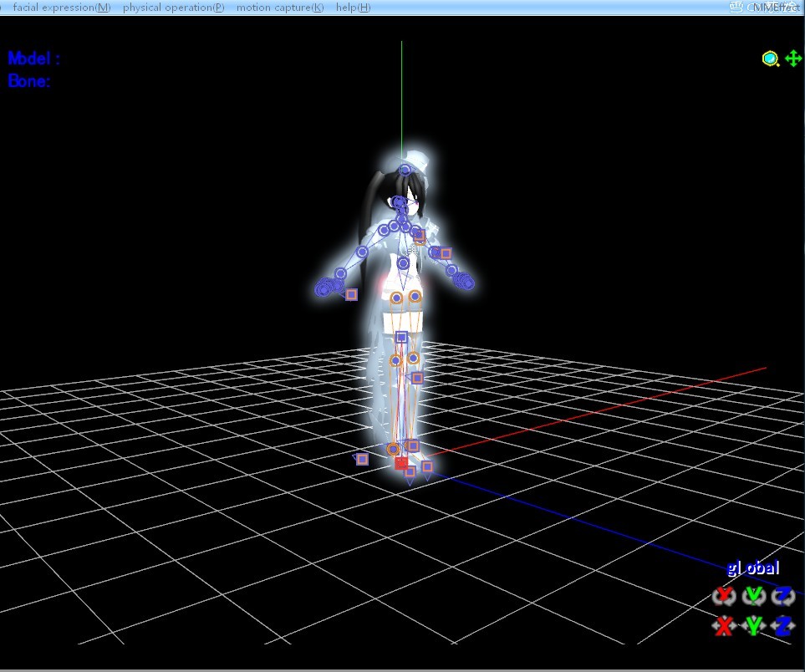Click the green Y-axis rotate icon
The height and width of the screenshot is (672, 805).
[x=754, y=595]
